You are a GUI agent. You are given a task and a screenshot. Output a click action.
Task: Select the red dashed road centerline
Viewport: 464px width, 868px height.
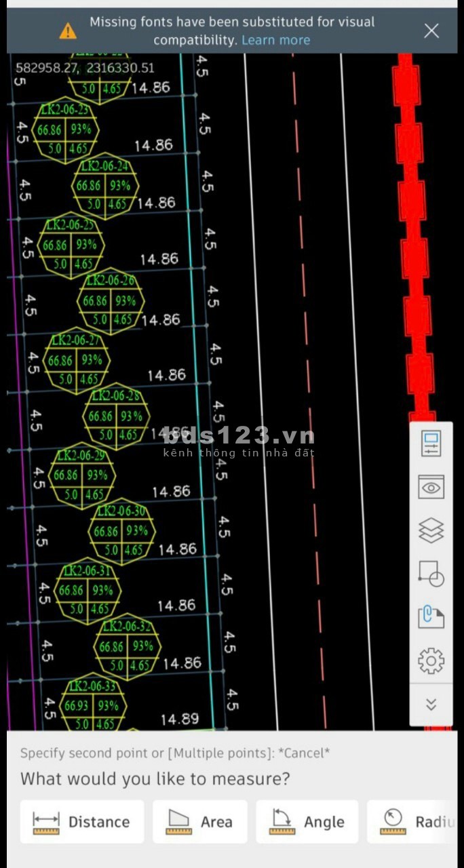308,392
